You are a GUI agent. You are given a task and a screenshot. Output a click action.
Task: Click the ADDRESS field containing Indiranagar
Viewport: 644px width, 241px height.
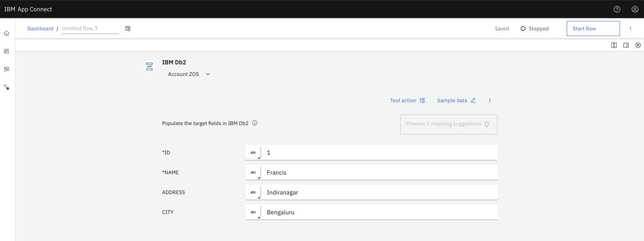tap(379, 192)
